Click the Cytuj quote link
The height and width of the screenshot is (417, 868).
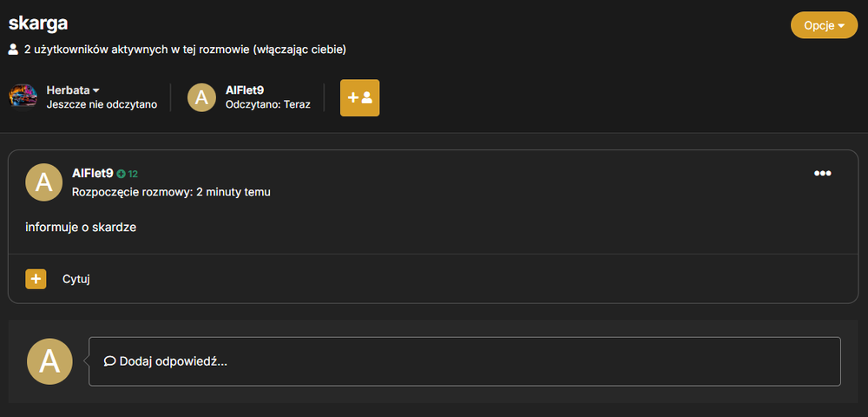pos(76,279)
